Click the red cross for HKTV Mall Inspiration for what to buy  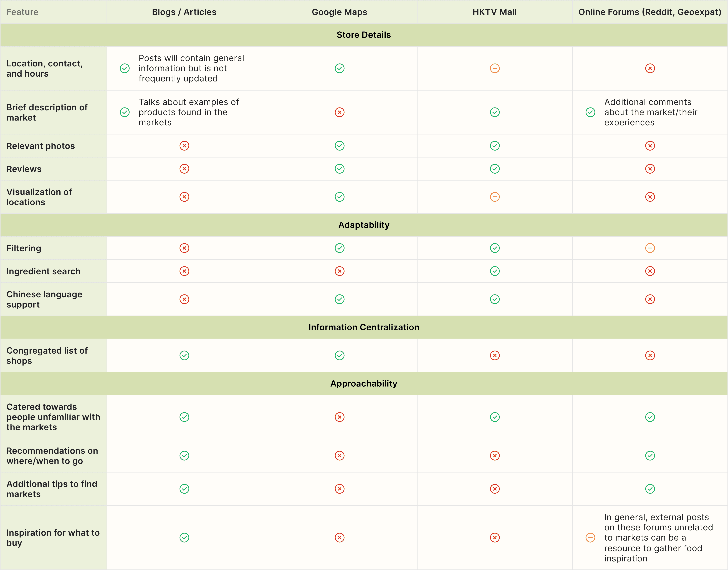(x=495, y=538)
